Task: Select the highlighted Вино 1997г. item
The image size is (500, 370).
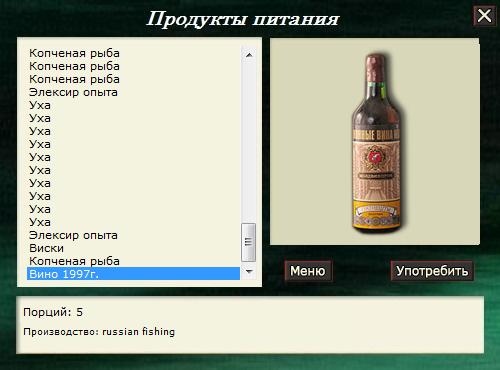Action: (133, 274)
